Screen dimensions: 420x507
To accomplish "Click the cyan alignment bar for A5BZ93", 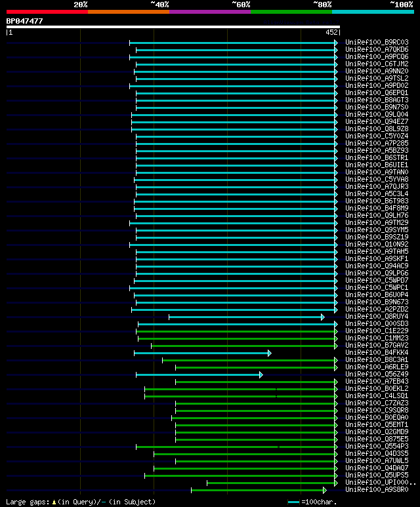I will coord(236,151).
